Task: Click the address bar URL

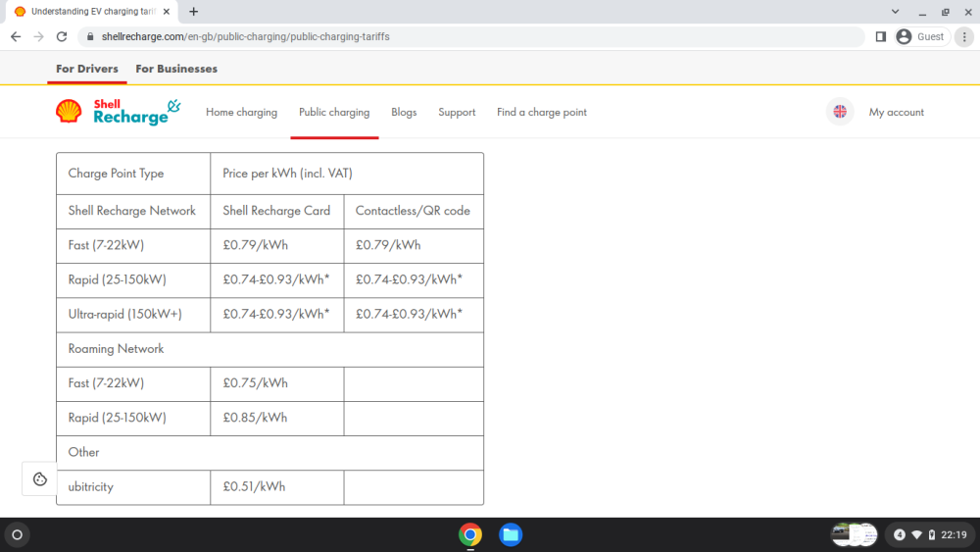Action: [246, 37]
